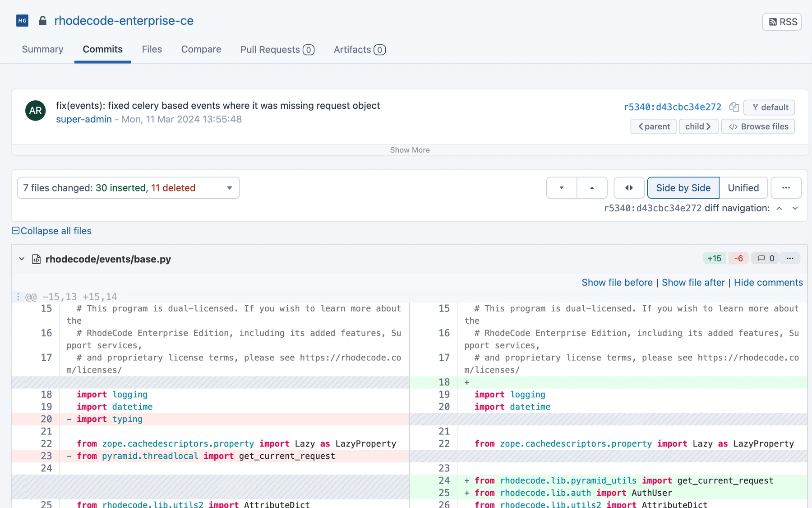Go to the child commit
Image resolution: width=812 pixels, height=508 pixels.
coord(698,126)
